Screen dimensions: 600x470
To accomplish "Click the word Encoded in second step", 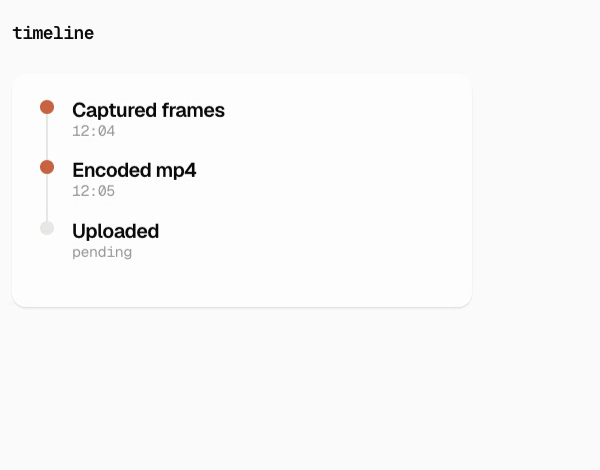I will point(112,170).
